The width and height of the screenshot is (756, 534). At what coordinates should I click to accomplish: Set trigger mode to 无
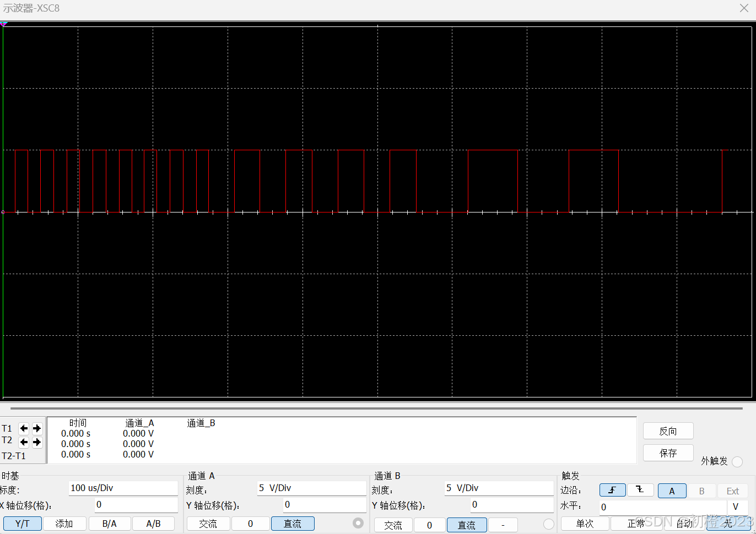727,524
